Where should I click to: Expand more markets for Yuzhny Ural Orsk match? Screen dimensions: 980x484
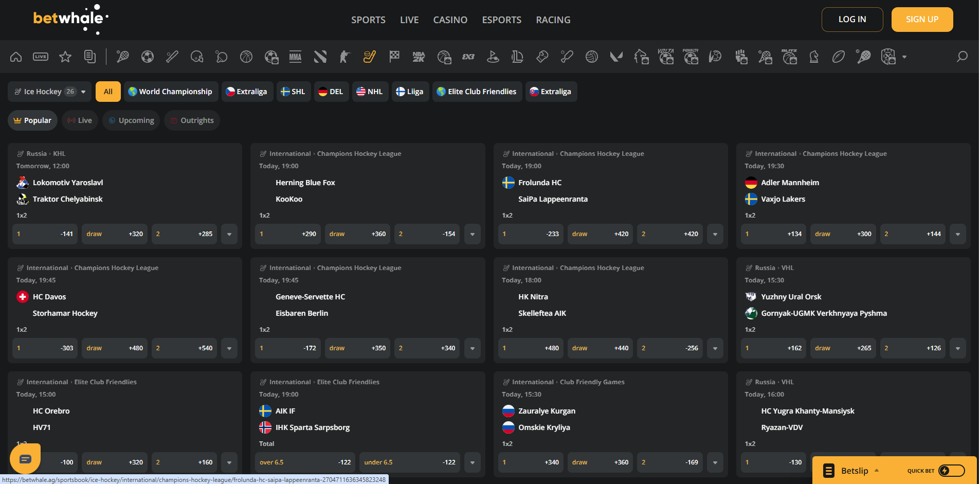coord(958,348)
